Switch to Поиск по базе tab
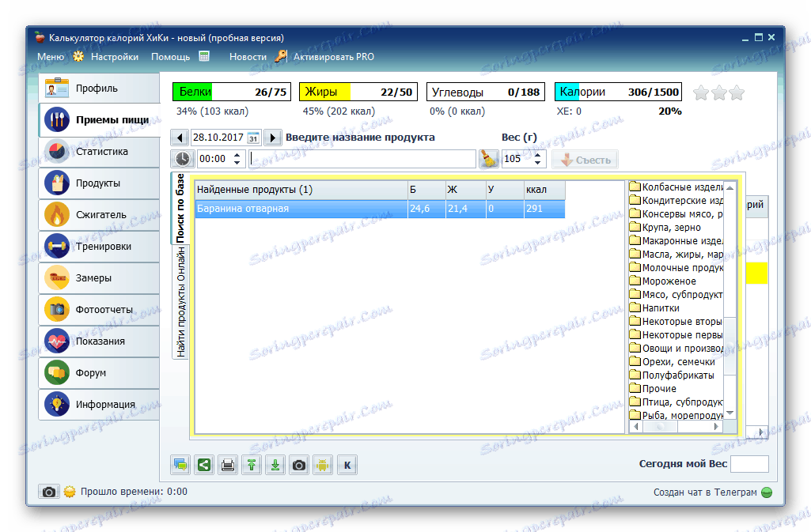 pyautogui.click(x=180, y=208)
